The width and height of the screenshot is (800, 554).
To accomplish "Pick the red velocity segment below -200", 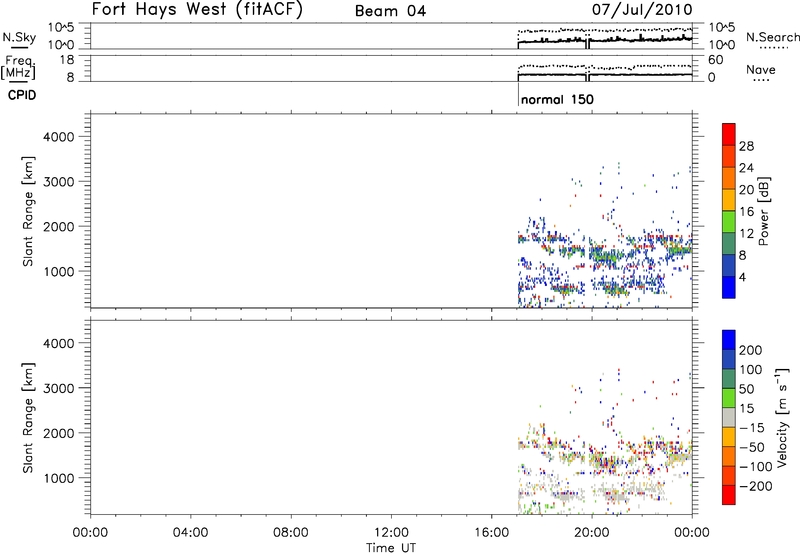I will click(729, 495).
